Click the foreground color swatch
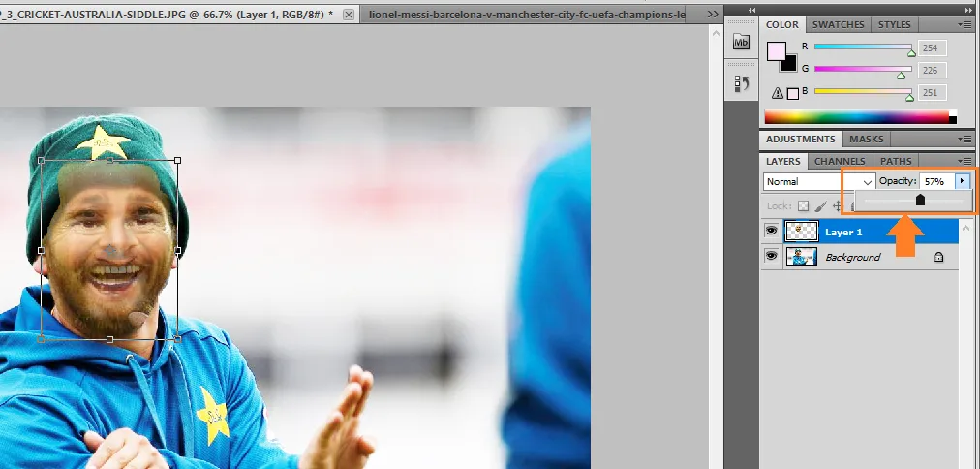 776,51
